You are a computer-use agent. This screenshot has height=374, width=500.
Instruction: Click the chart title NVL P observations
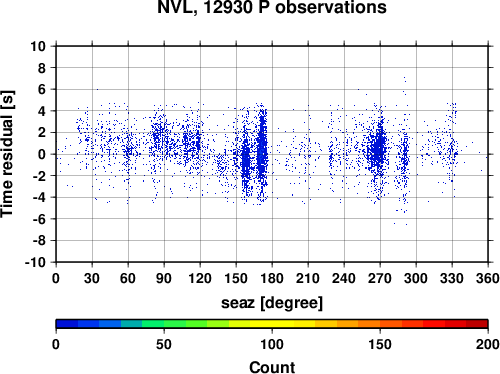(x=272, y=7)
